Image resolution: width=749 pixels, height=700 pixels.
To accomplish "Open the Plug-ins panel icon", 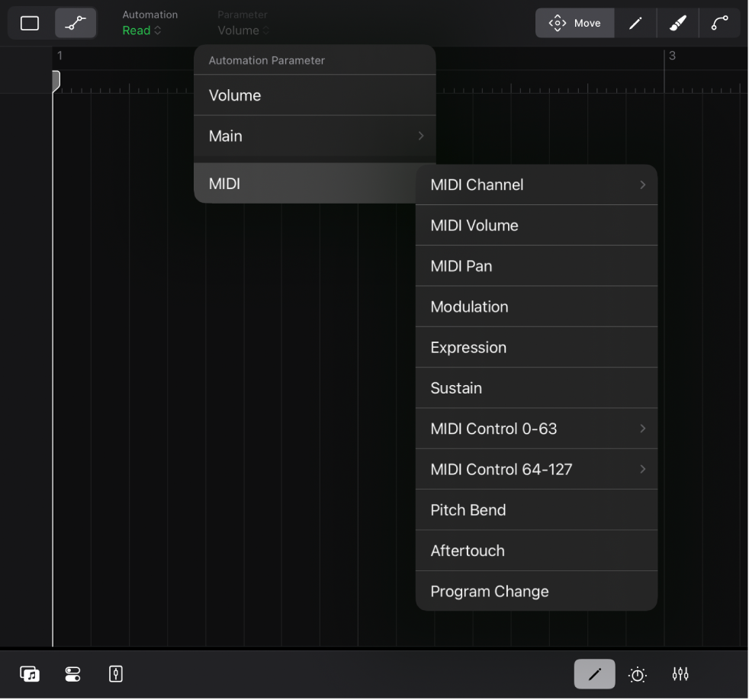I will (72, 674).
